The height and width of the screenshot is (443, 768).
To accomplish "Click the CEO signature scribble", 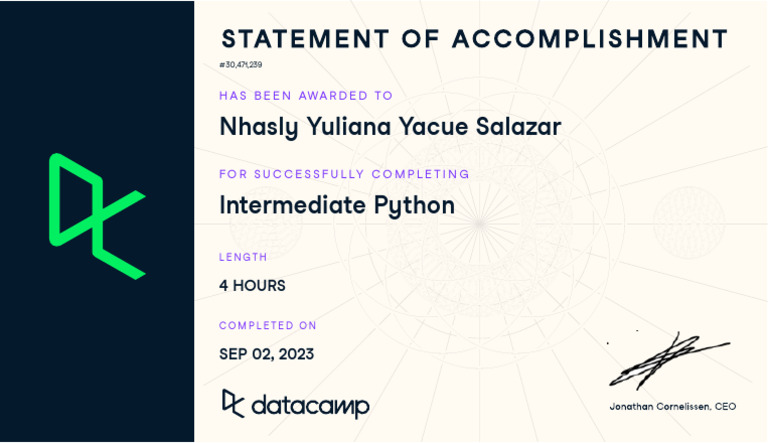I will click(x=669, y=361).
